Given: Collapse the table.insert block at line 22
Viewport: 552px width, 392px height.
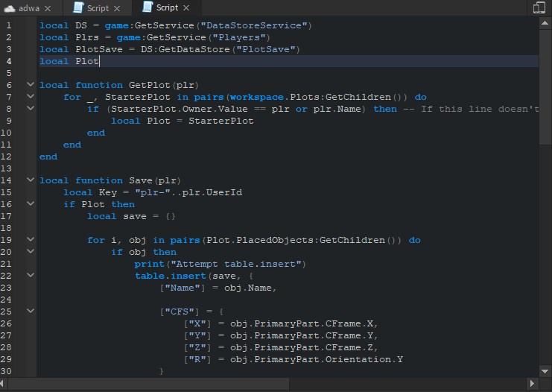Looking at the screenshot, I should 31,275.
